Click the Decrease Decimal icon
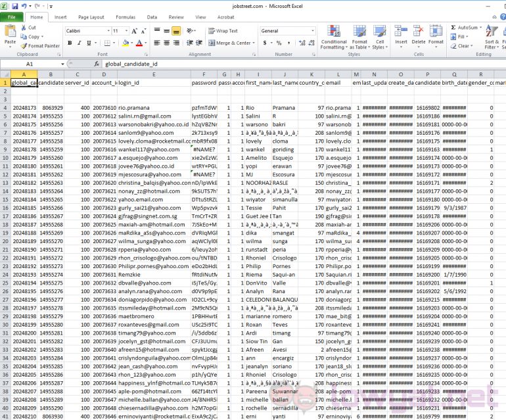 (x=311, y=43)
